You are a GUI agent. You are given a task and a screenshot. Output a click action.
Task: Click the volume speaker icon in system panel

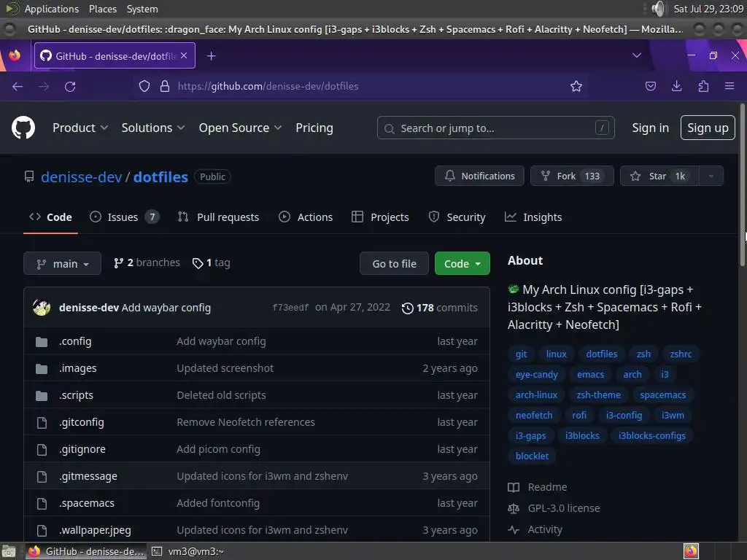(659, 9)
